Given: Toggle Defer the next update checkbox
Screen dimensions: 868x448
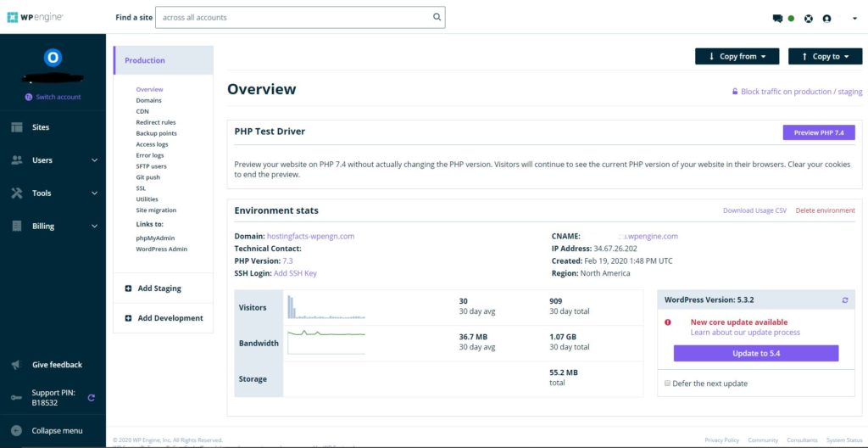Looking at the screenshot, I should point(667,384).
